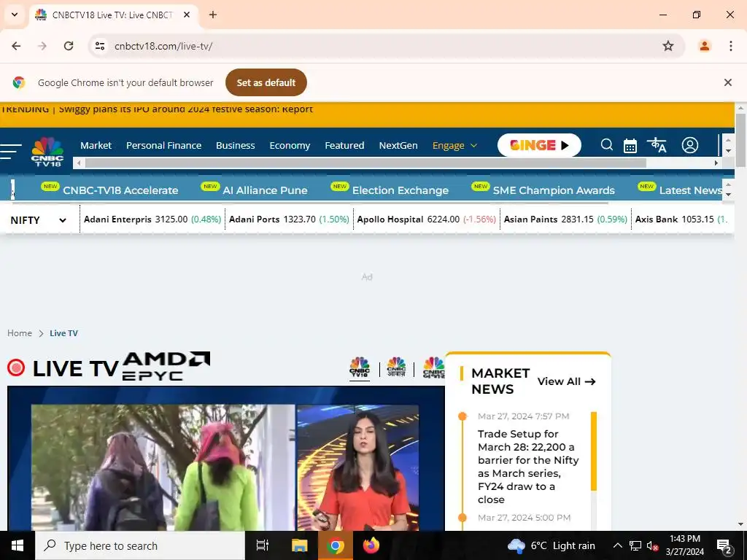This screenshot has height=560, width=747.
Task: Expand the NIFTY index dropdown
Action: [x=38, y=220]
